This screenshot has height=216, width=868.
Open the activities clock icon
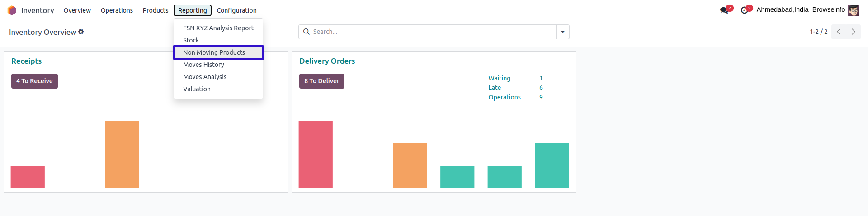(744, 10)
